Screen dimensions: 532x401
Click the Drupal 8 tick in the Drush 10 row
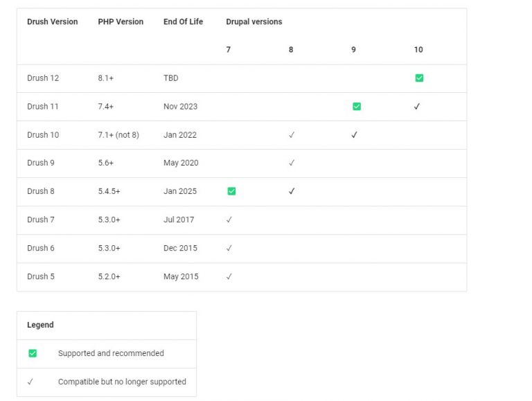pyautogui.click(x=292, y=135)
